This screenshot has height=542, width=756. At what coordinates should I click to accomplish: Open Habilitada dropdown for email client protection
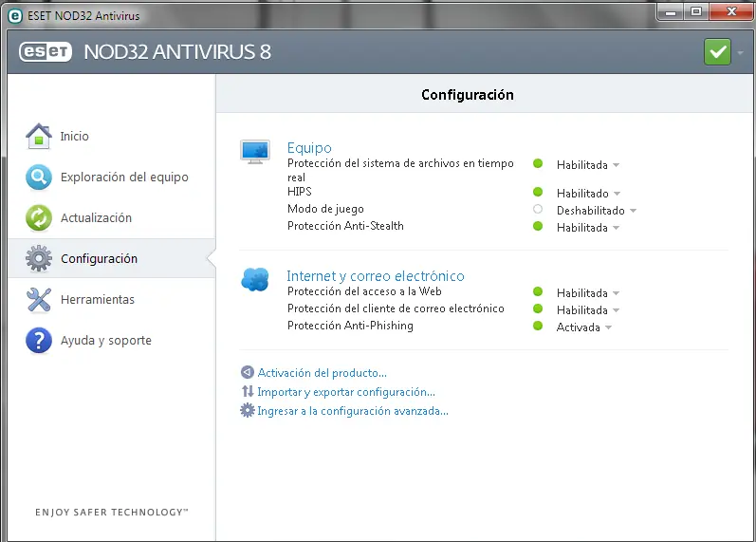point(588,309)
